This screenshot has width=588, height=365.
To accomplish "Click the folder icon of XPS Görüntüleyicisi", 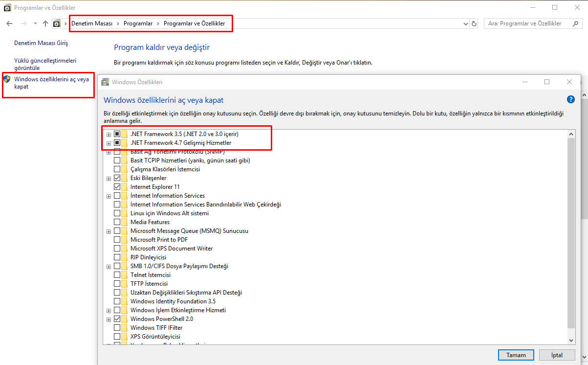I will 124,336.
